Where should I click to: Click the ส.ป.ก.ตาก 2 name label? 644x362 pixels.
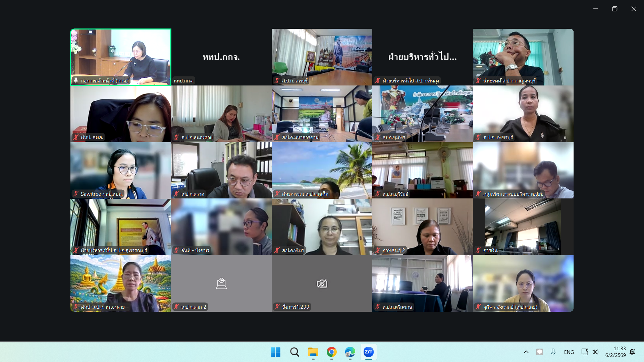point(194,307)
